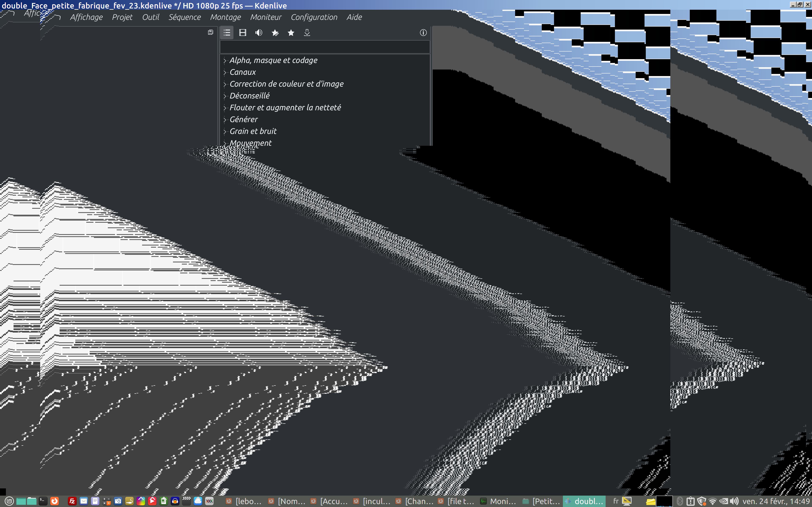Show favorite effects star icon
Screen dimensions: 812x507
291,33
